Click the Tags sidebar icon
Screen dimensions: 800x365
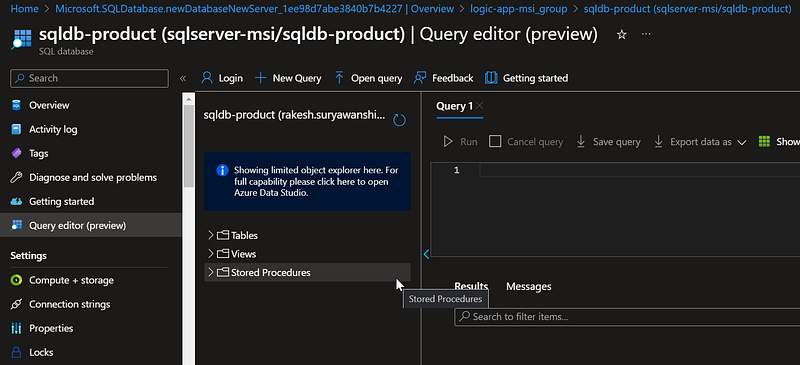(17, 153)
